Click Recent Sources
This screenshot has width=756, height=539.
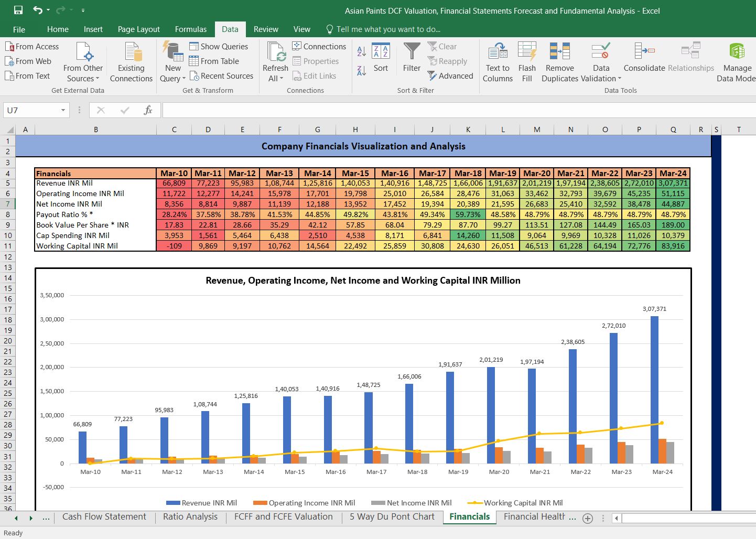(221, 76)
